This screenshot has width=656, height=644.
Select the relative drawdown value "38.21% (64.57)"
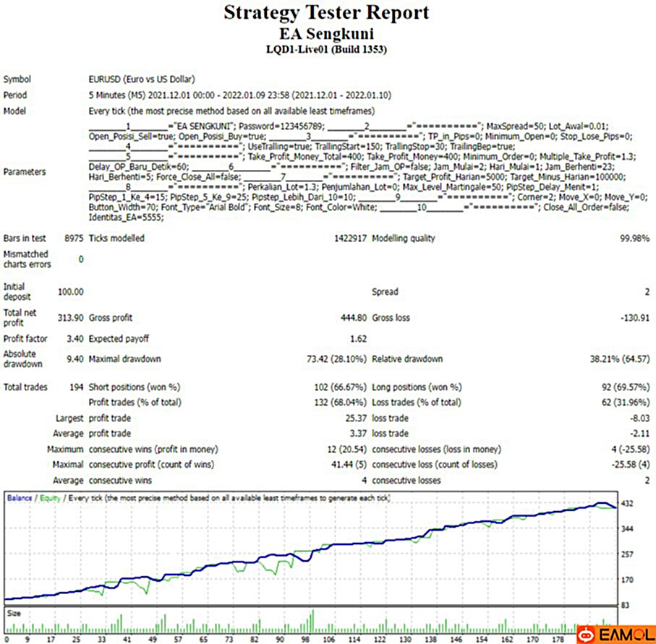(x=620, y=359)
